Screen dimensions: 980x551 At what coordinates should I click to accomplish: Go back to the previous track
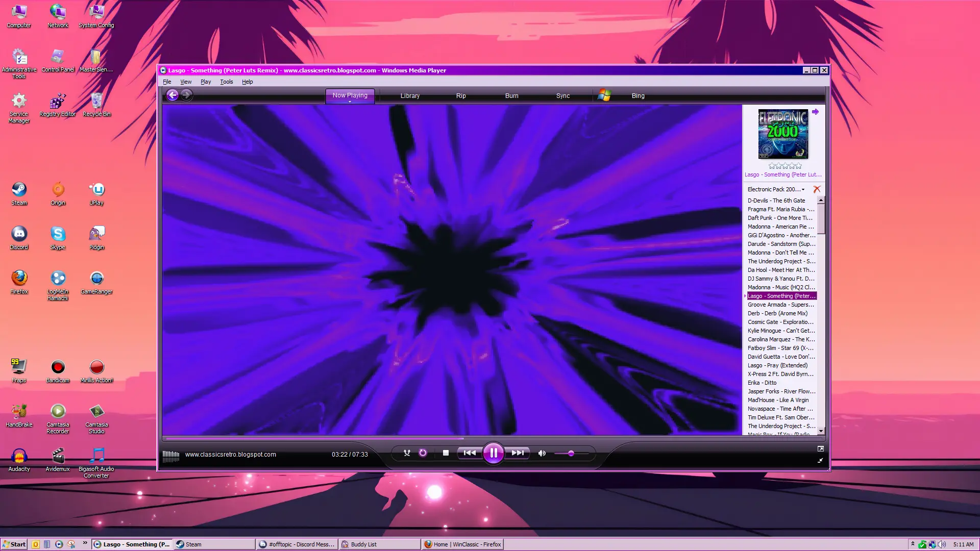pyautogui.click(x=470, y=453)
